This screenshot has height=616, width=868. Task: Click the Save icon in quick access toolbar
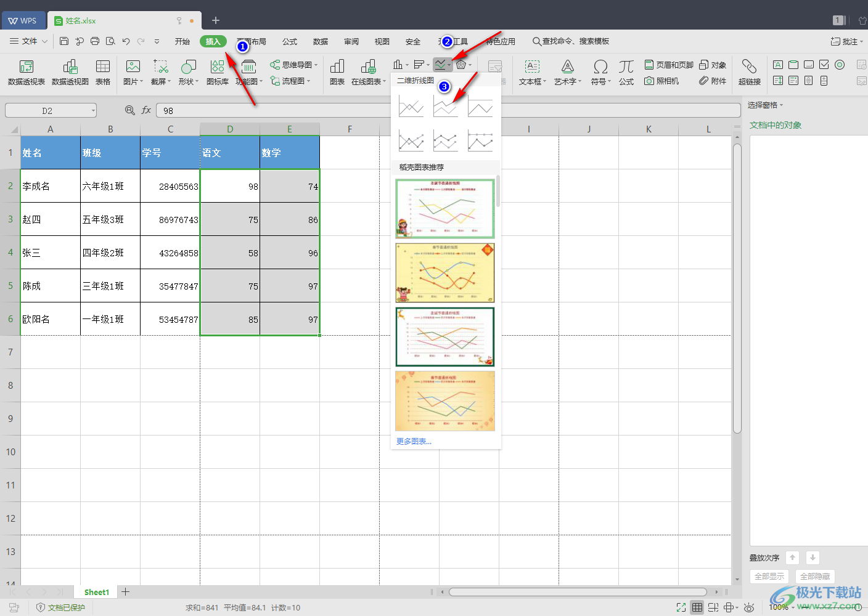(x=64, y=41)
